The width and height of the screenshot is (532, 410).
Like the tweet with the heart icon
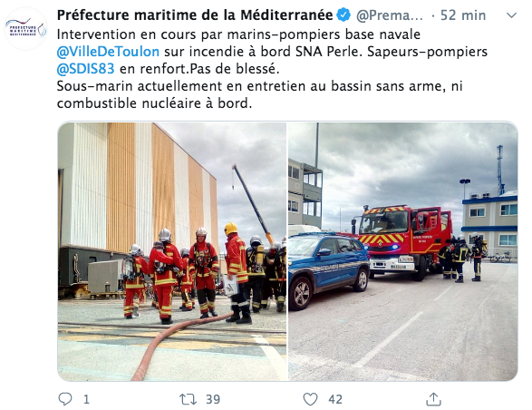coord(310,399)
